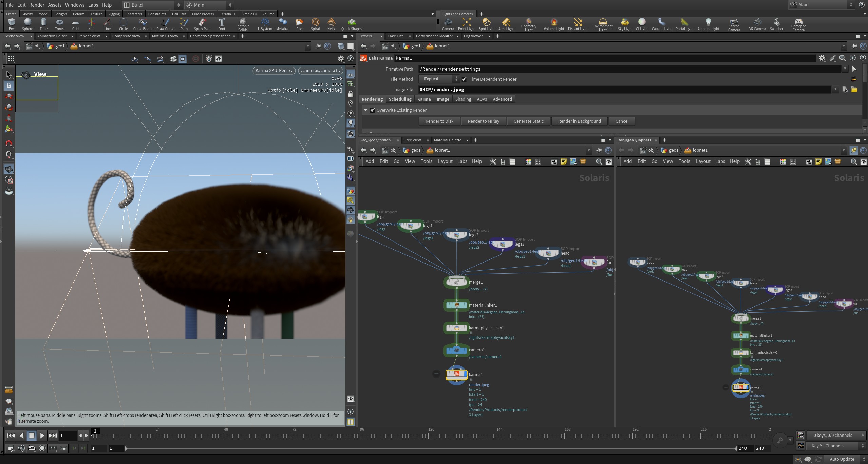The image size is (868, 464).
Task: Open the Performance Monitor tab
Action: pyautogui.click(x=434, y=36)
